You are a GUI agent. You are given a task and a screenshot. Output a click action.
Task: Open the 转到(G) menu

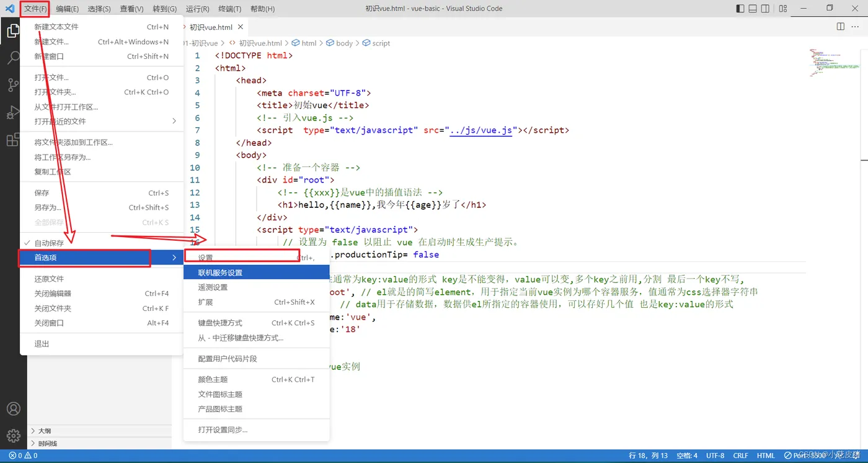click(x=164, y=9)
